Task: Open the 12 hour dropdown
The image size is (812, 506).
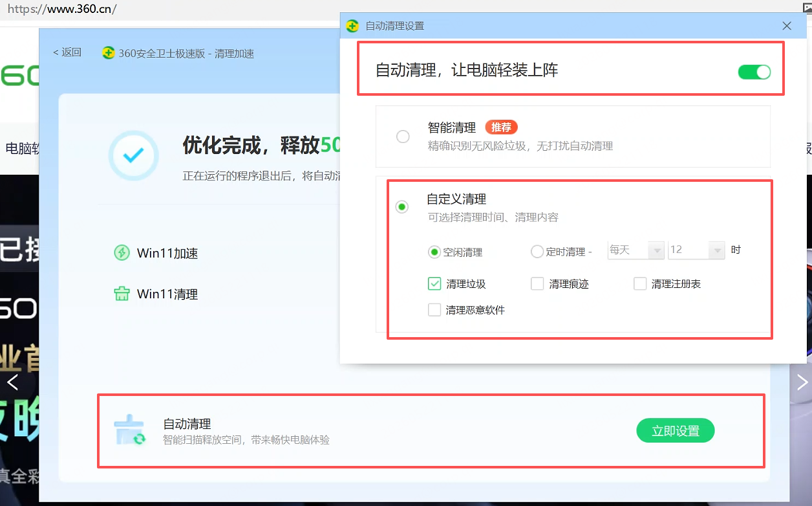Action: [x=696, y=250]
